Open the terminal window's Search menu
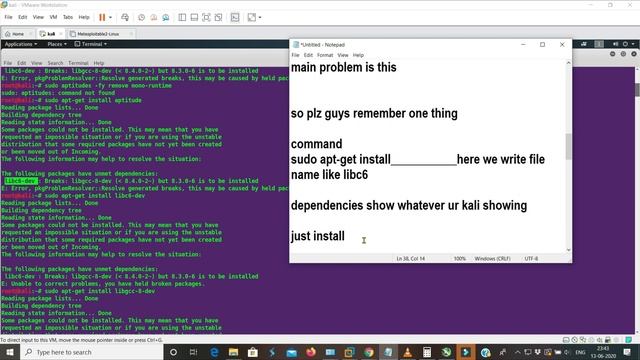This screenshot has width=640, height=360. (55, 63)
